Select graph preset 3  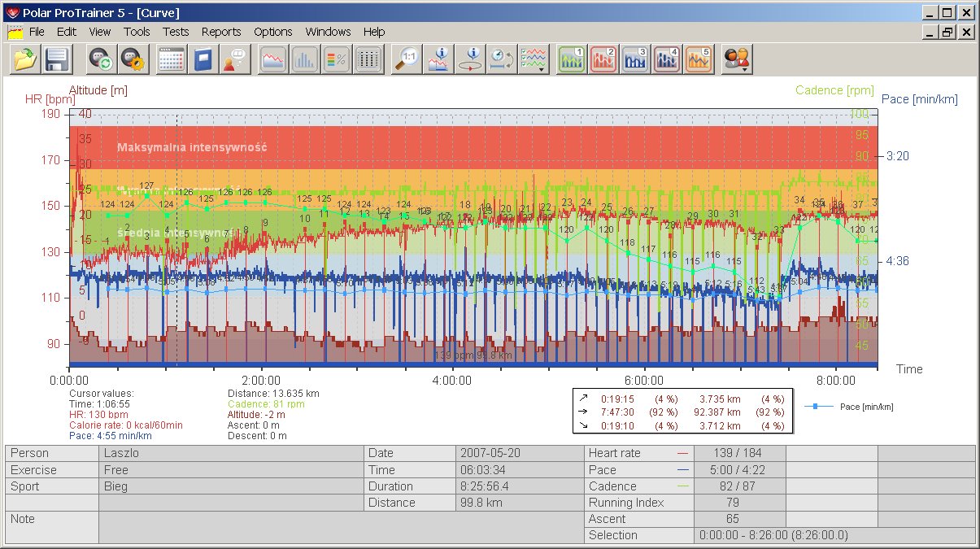[636, 59]
